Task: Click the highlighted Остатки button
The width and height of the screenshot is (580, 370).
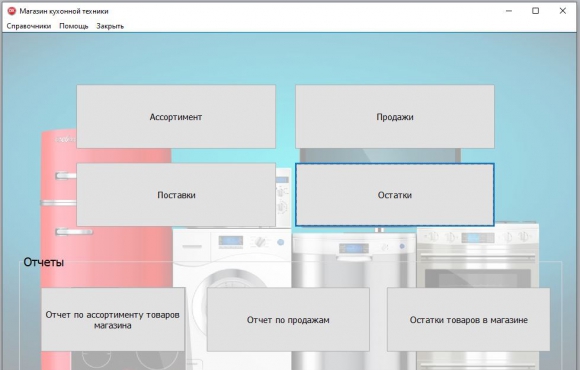Action: [x=395, y=195]
